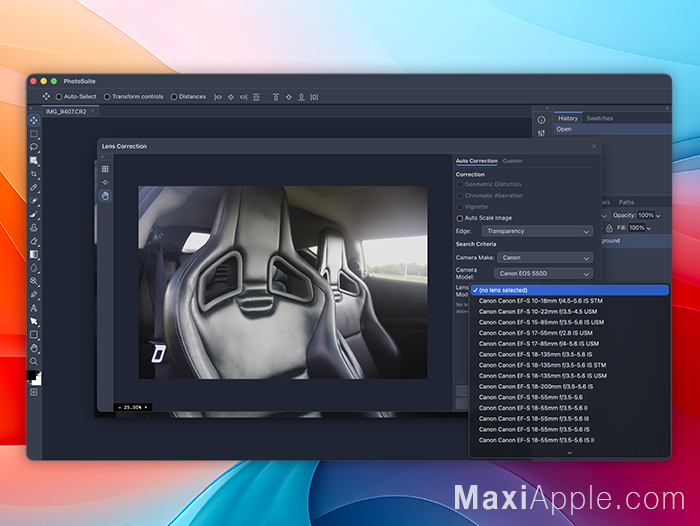700x526 pixels.
Task: Click foreground/background color swatch
Action: [x=34, y=378]
